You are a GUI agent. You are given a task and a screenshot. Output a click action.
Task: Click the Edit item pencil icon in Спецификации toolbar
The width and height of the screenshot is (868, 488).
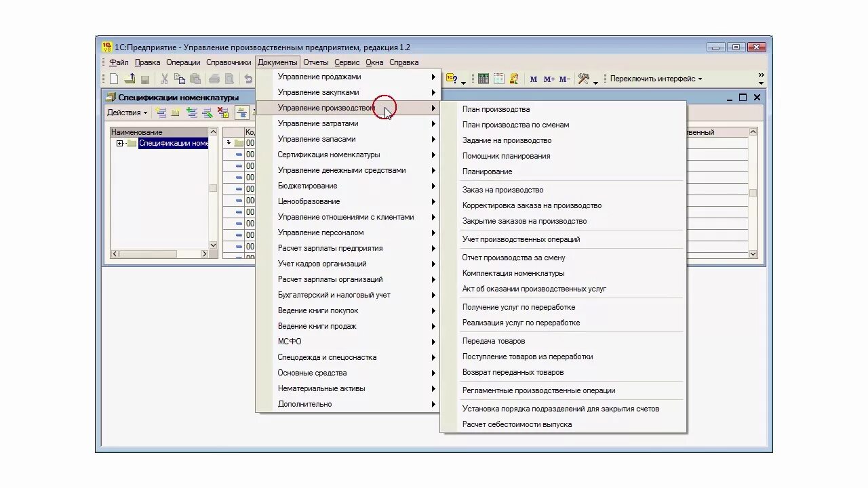pyautogui.click(x=207, y=113)
